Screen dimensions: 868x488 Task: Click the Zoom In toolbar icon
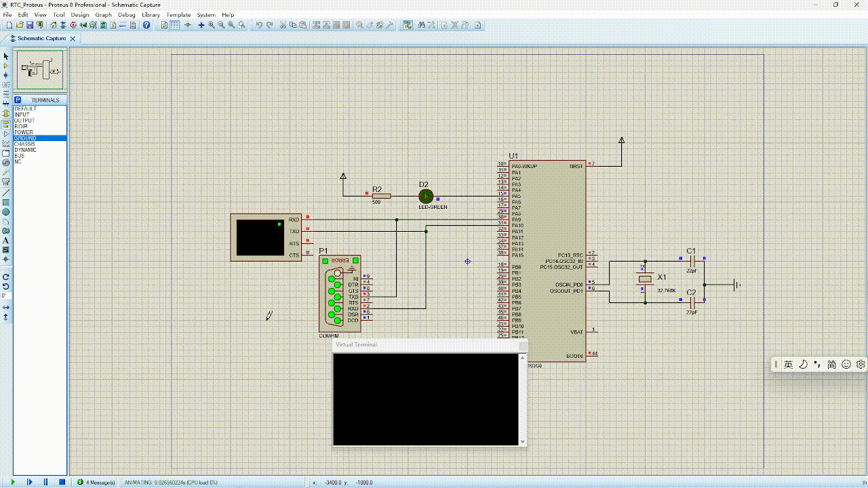point(211,25)
